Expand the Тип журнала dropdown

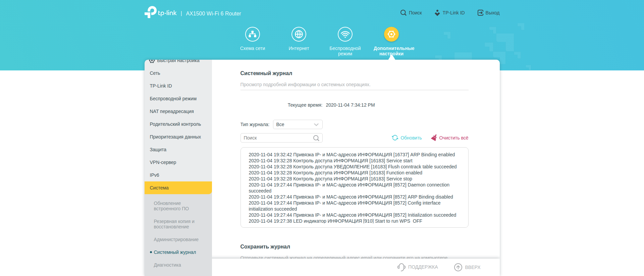click(298, 124)
